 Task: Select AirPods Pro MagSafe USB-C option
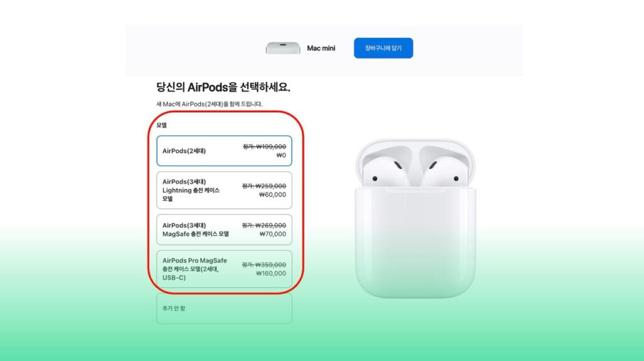tap(225, 269)
